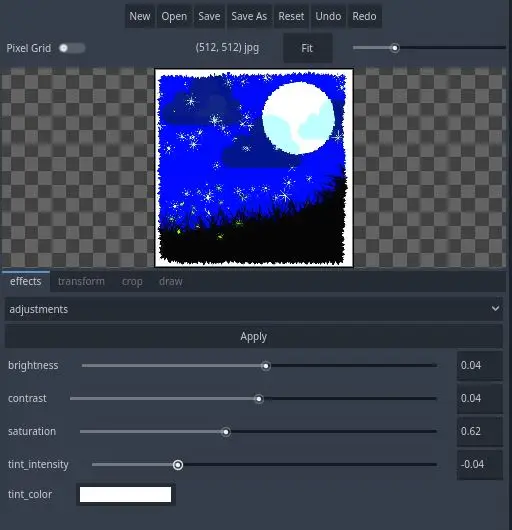This screenshot has height=530, width=512.
Task: Click the night sky image canvas
Action: (254, 168)
